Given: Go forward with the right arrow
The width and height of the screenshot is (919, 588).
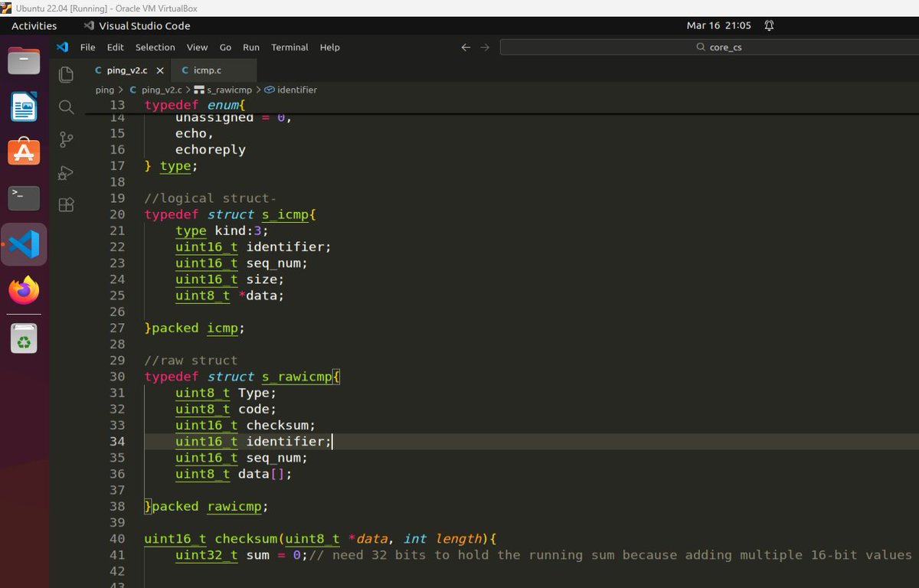Looking at the screenshot, I should (484, 47).
